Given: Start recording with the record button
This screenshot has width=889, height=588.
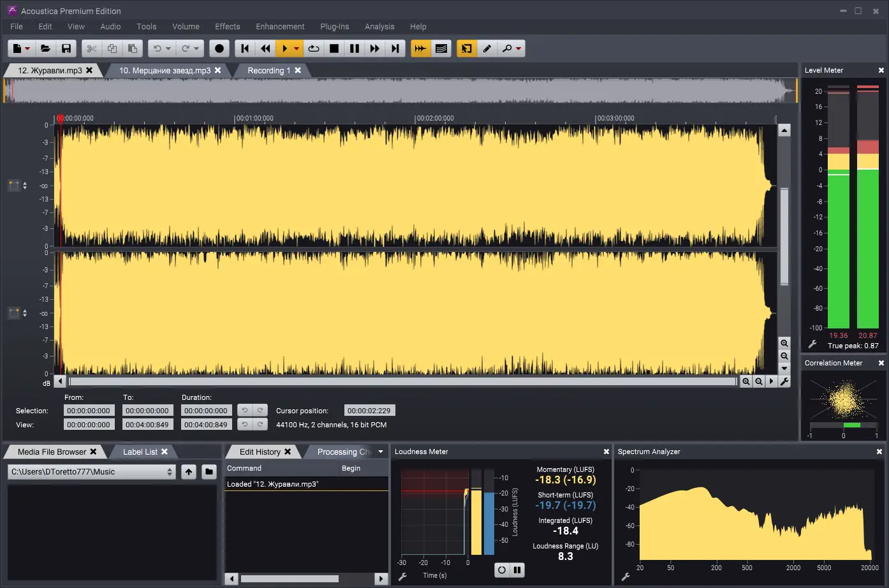Looking at the screenshot, I should tap(219, 48).
